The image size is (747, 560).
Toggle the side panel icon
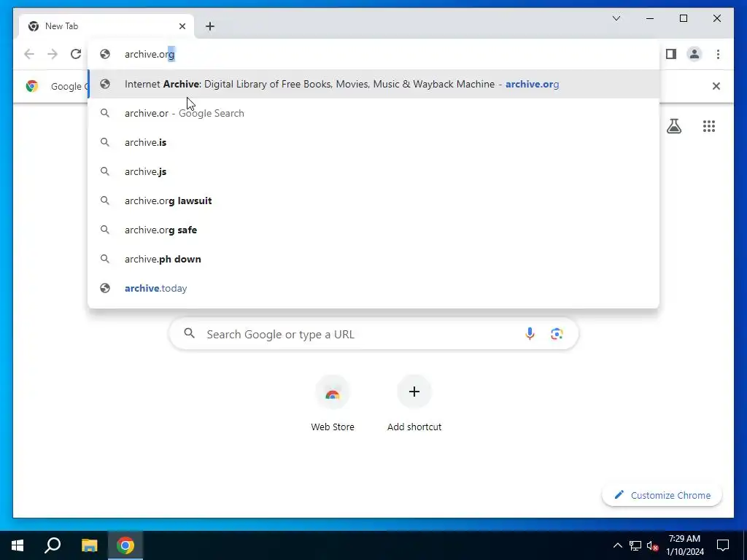pos(671,54)
